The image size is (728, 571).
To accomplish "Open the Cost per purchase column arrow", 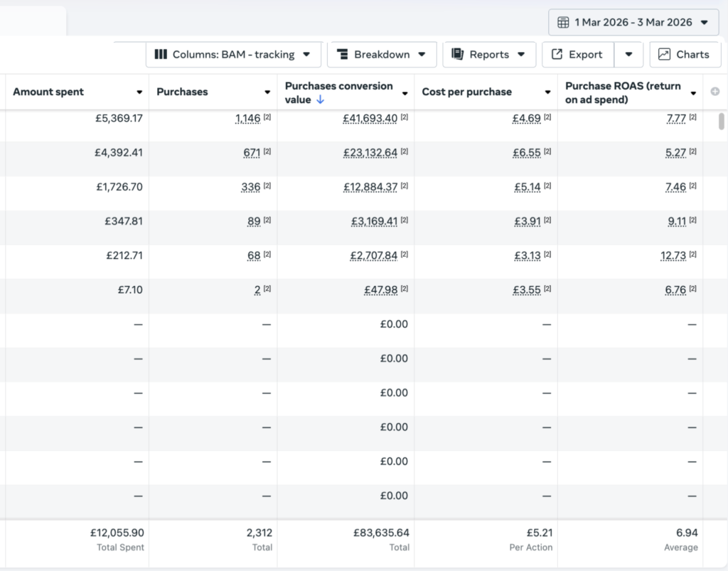I will pos(547,92).
